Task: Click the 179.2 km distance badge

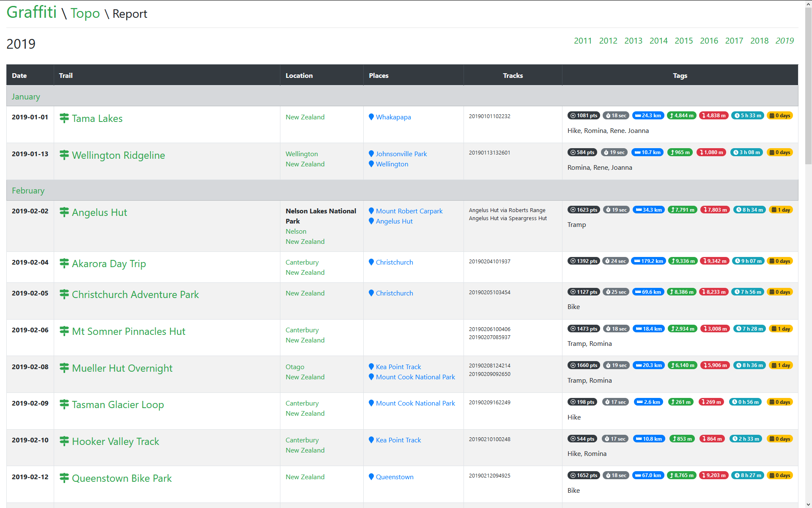Action: click(648, 261)
